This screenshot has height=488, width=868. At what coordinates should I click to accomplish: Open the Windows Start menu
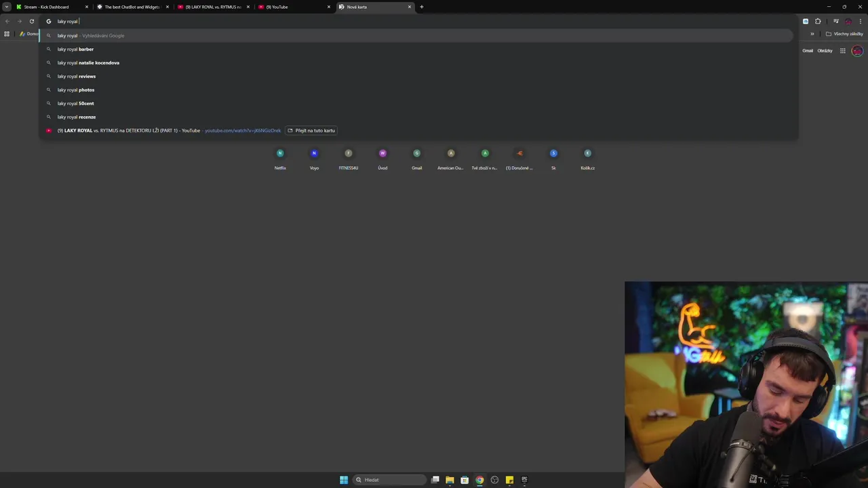[x=344, y=480]
